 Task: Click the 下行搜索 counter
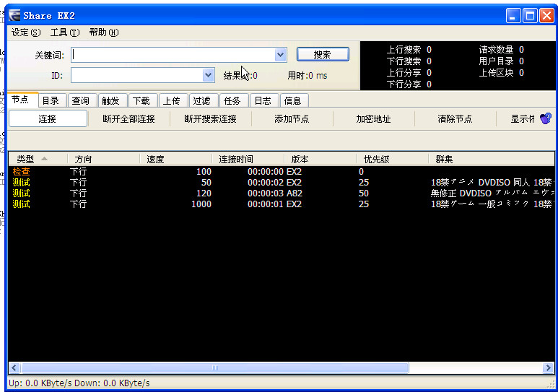click(409, 61)
